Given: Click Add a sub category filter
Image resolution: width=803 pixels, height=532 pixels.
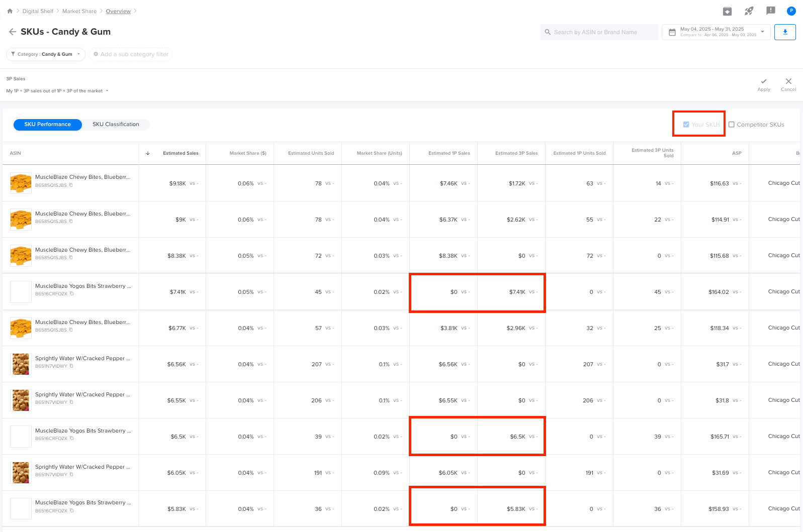Looking at the screenshot, I should 131,54.
